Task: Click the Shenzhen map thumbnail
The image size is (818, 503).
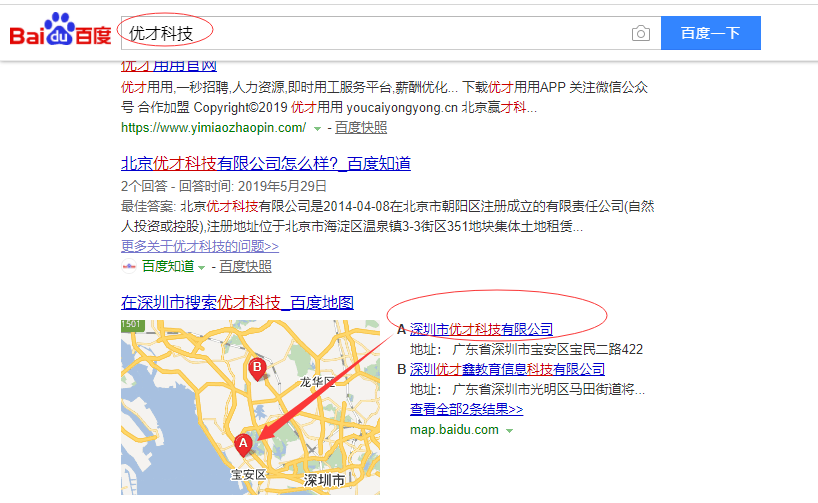Action: pyautogui.click(x=250, y=407)
